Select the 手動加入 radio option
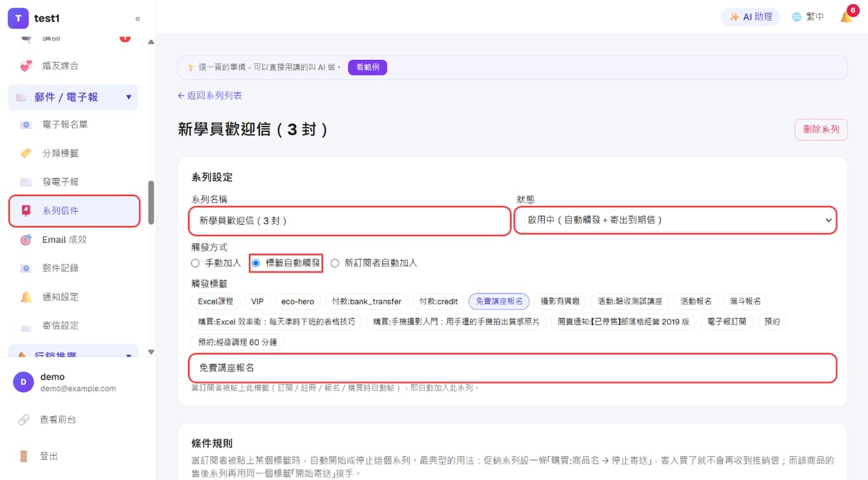Image resolution: width=868 pixels, height=480 pixels. pyautogui.click(x=195, y=263)
